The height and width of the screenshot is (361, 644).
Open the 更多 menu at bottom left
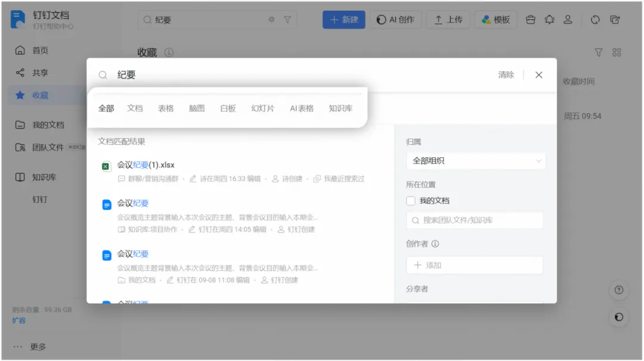pyautogui.click(x=38, y=347)
